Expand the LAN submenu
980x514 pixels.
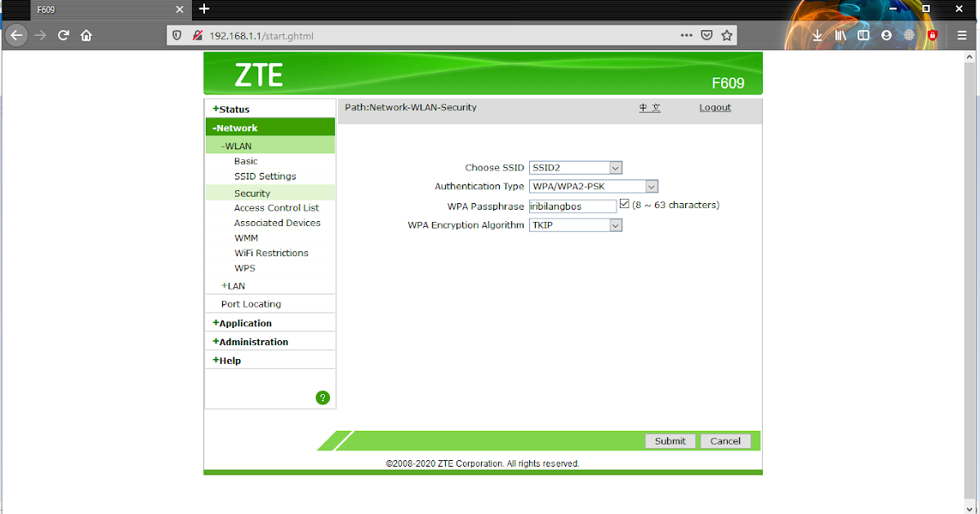[234, 286]
